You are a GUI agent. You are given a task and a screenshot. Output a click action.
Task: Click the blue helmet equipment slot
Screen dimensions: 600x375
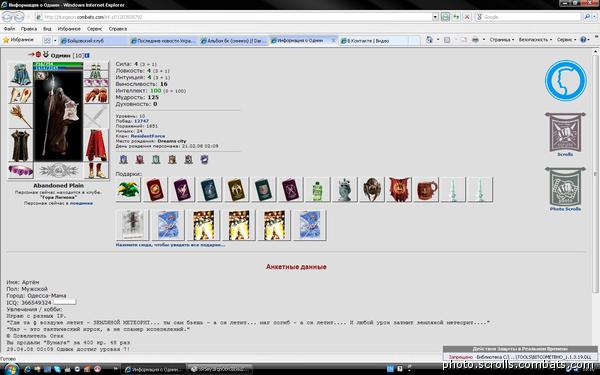(20, 74)
